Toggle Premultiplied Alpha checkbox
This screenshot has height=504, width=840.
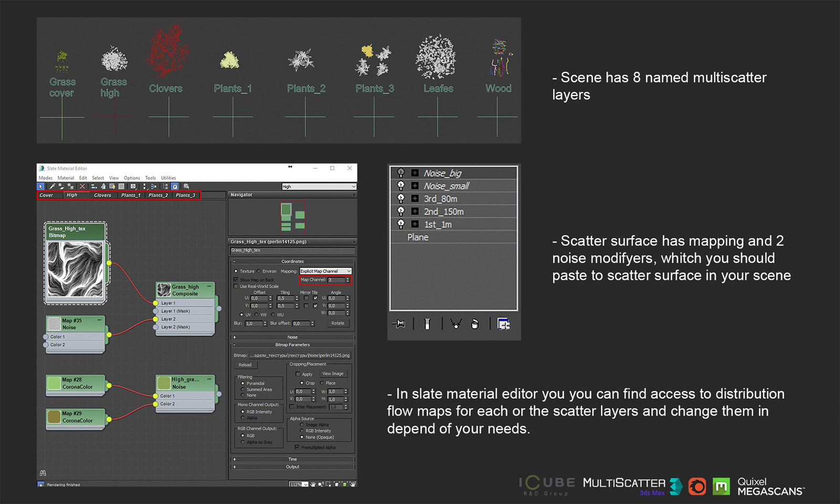(x=297, y=447)
